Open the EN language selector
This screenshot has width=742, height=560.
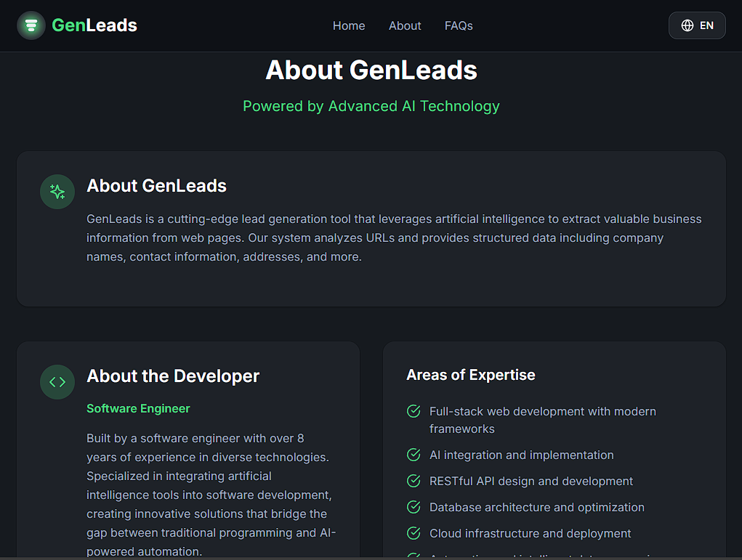696,25
